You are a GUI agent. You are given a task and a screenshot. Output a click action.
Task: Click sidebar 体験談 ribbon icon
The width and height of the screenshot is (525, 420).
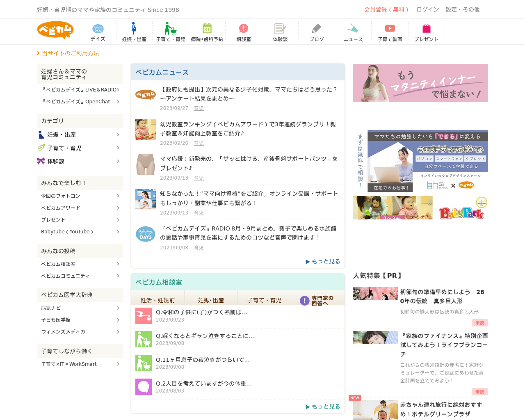(x=41, y=161)
